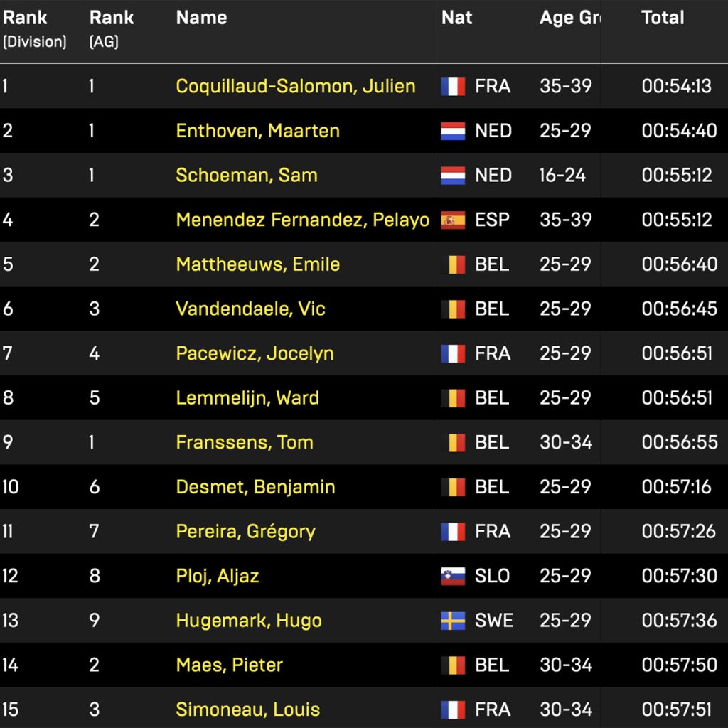Viewport: 728px width, 728px height.
Task: Open Coquillaud-Salomon, Julien's result
Action: (296, 87)
